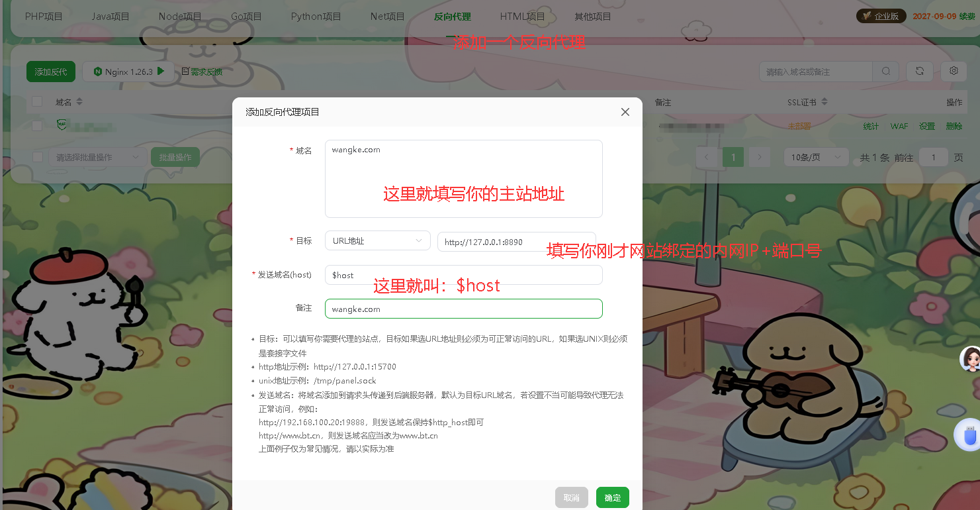Click the 前往 page number input
This screenshot has width=980, height=510.
click(x=934, y=157)
